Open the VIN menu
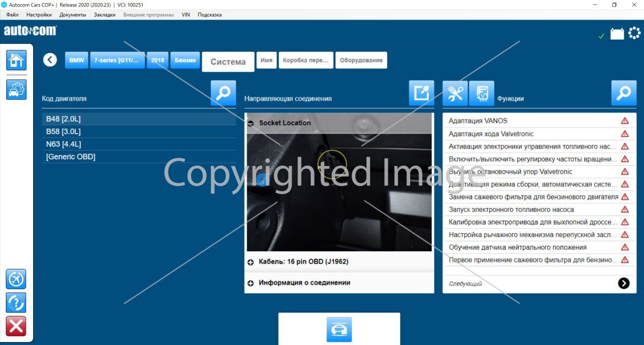The image size is (644, 345). click(x=186, y=15)
